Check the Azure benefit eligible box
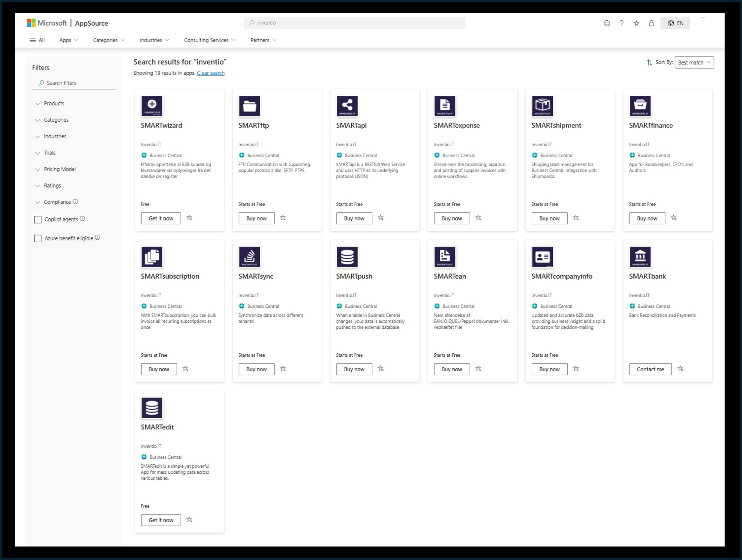Screen dimensions: 742x560 click(x=38, y=238)
